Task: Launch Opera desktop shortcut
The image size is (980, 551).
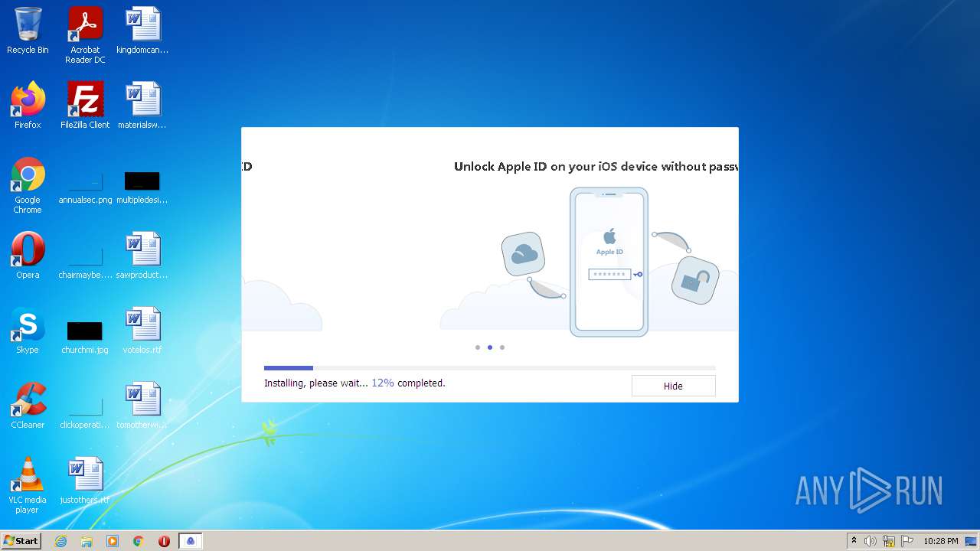Action: point(28,256)
